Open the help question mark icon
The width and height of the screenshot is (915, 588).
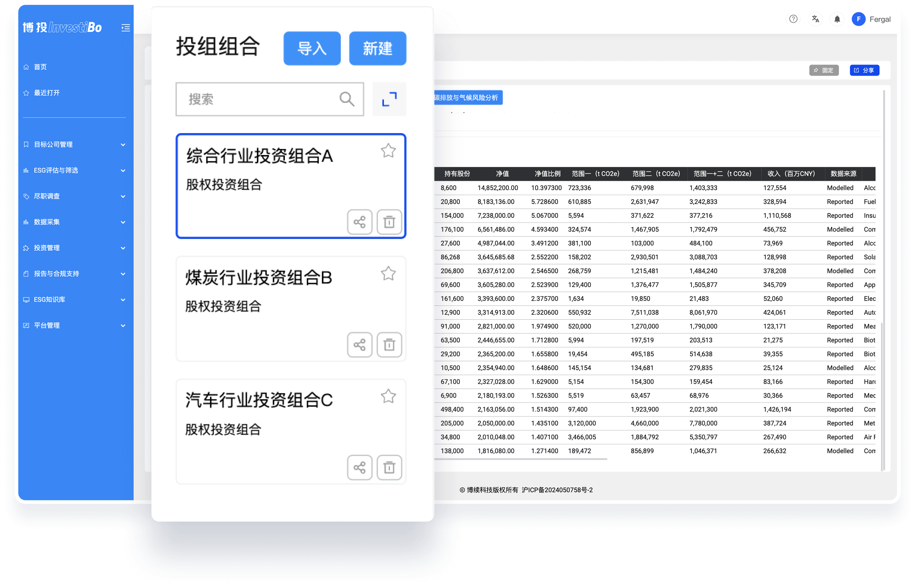click(793, 19)
